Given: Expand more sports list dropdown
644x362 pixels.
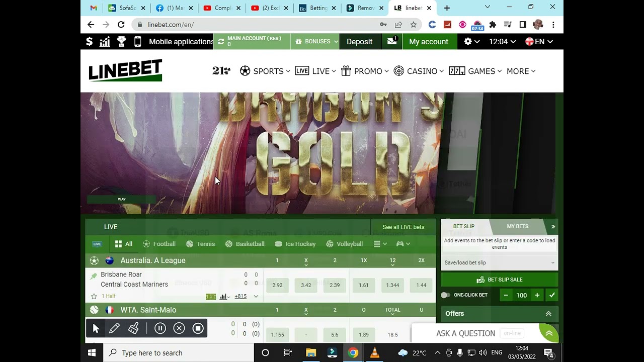Looking at the screenshot, I should coord(380,244).
